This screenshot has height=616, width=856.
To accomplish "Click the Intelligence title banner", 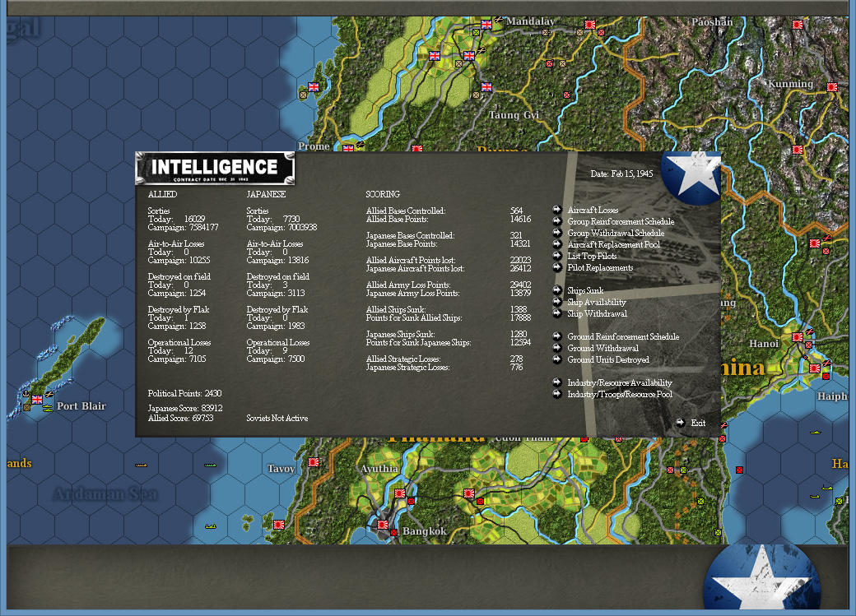I will pos(215,168).
